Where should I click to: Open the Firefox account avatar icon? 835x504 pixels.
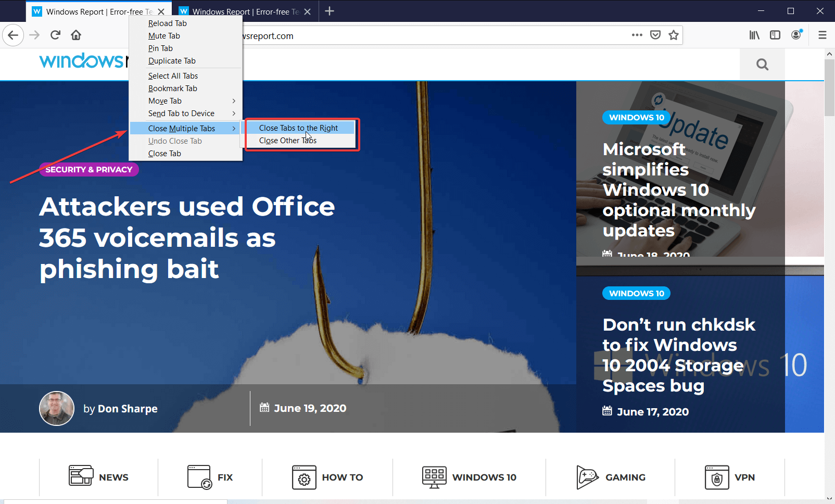796,35
